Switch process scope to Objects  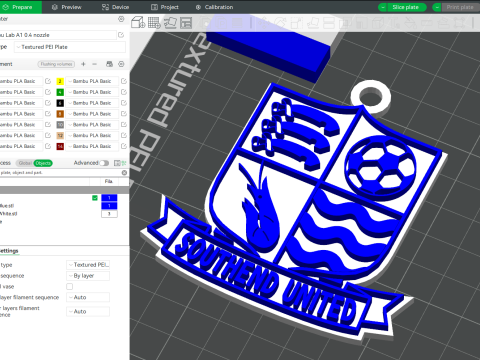(x=43, y=163)
